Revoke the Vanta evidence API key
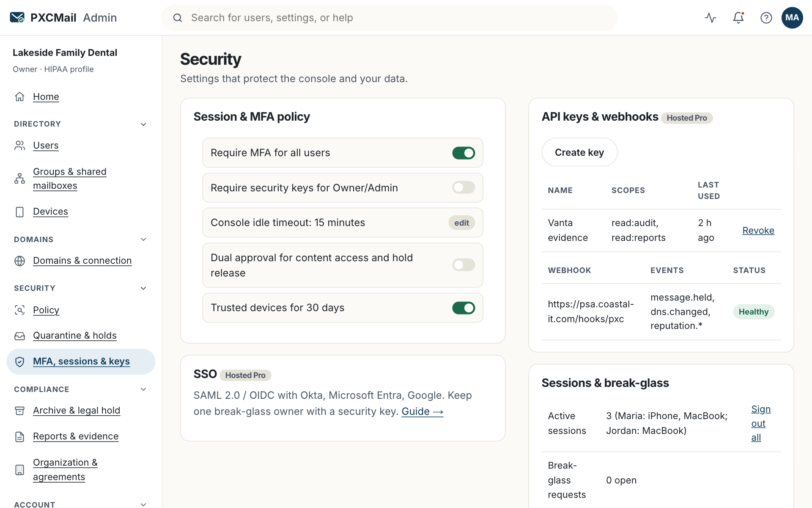The height and width of the screenshot is (508, 812). (758, 230)
